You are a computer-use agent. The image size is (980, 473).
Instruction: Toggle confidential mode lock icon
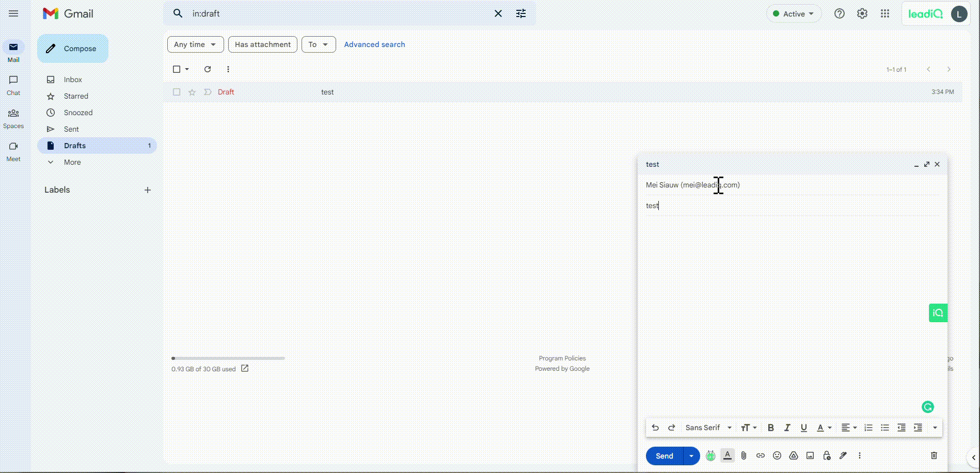[827, 455]
